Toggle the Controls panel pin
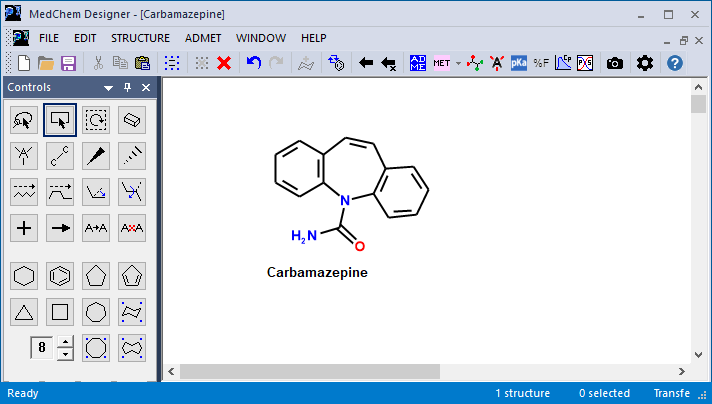712x404 pixels. (128, 88)
